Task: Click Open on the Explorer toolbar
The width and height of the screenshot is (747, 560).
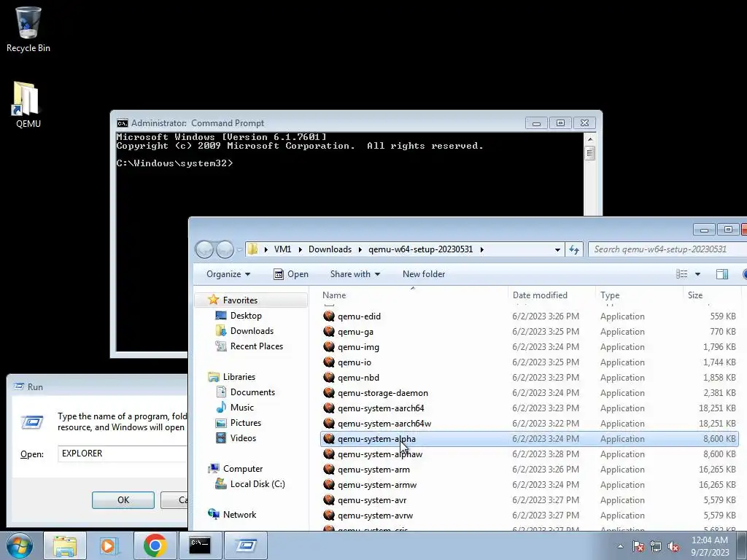Action: (290, 274)
